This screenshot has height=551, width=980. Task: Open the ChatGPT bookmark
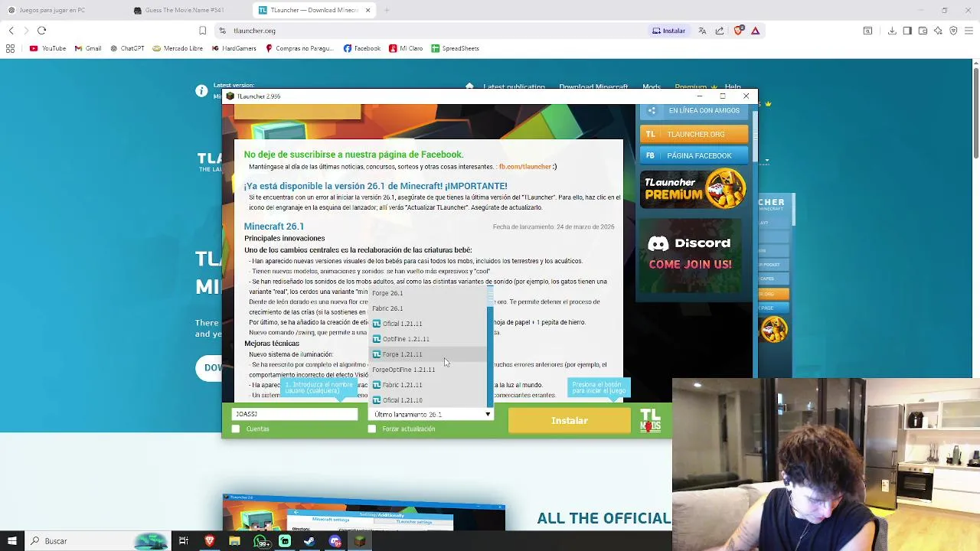pos(127,48)
